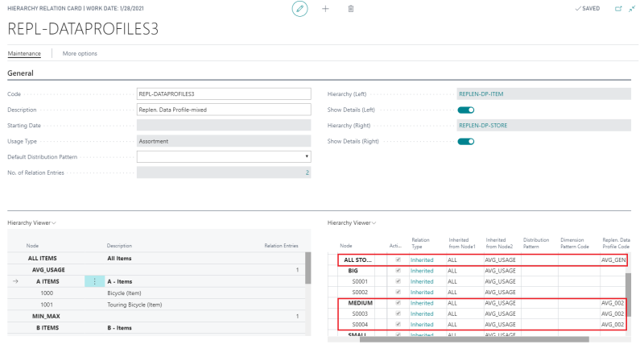Click the Description input field
644x353 pixels.
[224, 110]
